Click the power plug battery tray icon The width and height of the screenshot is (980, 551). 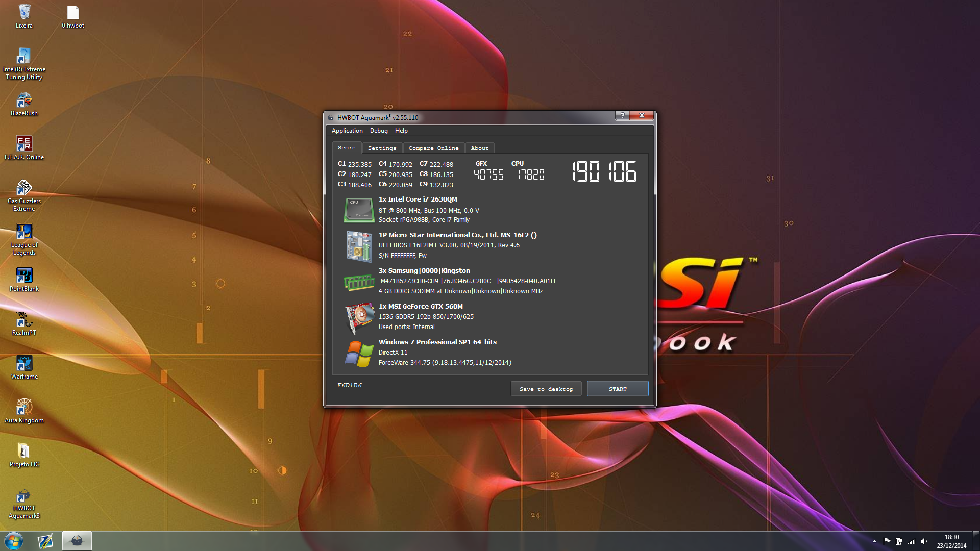(x=899, y=541)
